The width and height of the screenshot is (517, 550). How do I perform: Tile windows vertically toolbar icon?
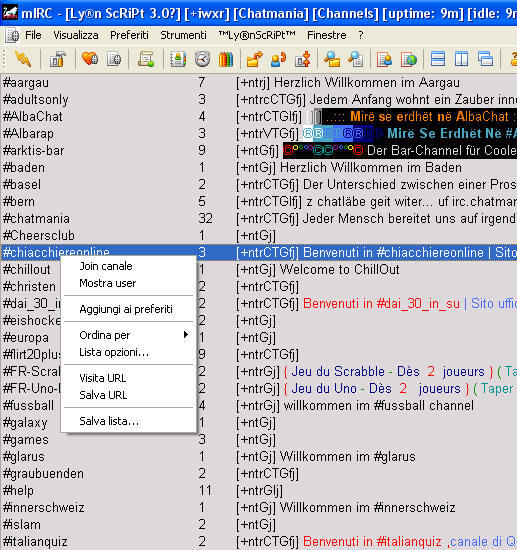point(461,59)
